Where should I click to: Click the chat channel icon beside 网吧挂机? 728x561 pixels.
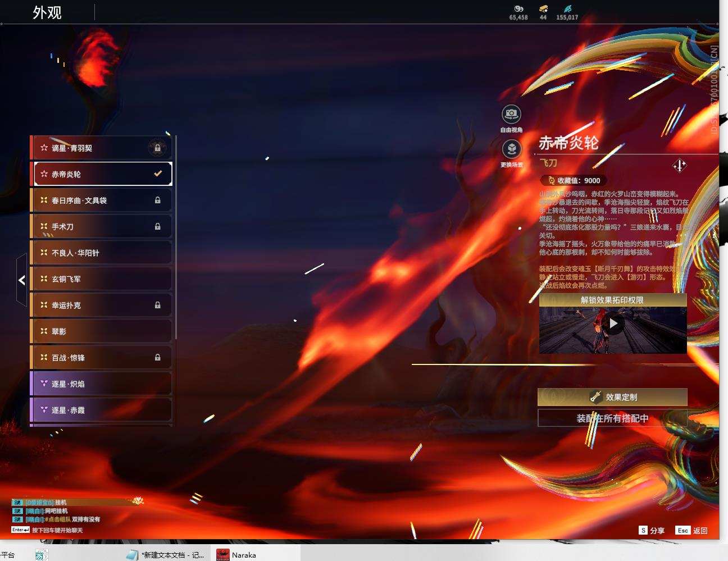18,511
